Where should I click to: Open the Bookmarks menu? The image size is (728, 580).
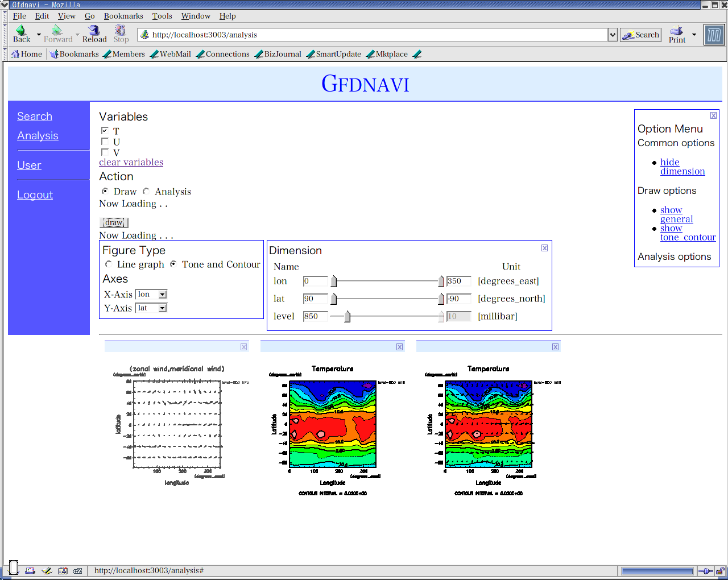click(x=123, y=16)
